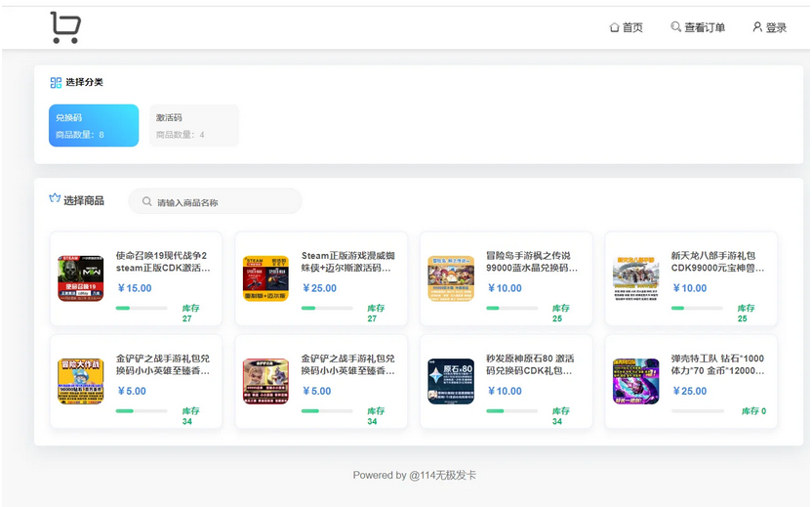Click 商品数量: 8 text in 兑换码 tab
Screen dimensions: 812x507
80,135
